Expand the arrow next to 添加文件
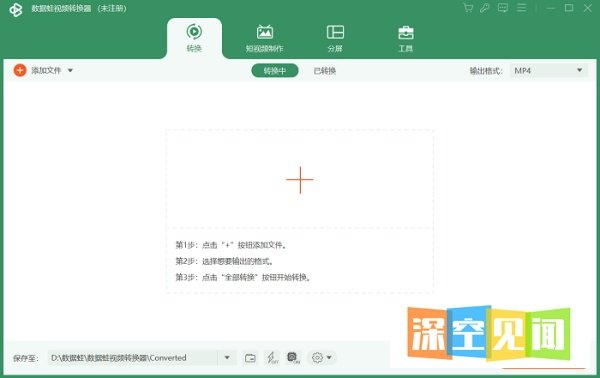600x378 pixels. tap(70, 70)
